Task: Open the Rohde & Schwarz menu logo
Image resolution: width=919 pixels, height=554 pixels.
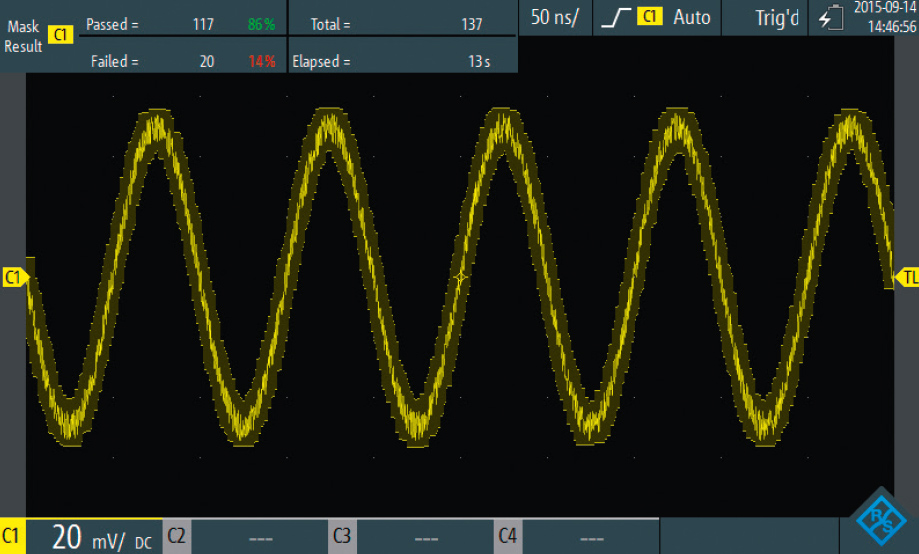Action: 881,519
